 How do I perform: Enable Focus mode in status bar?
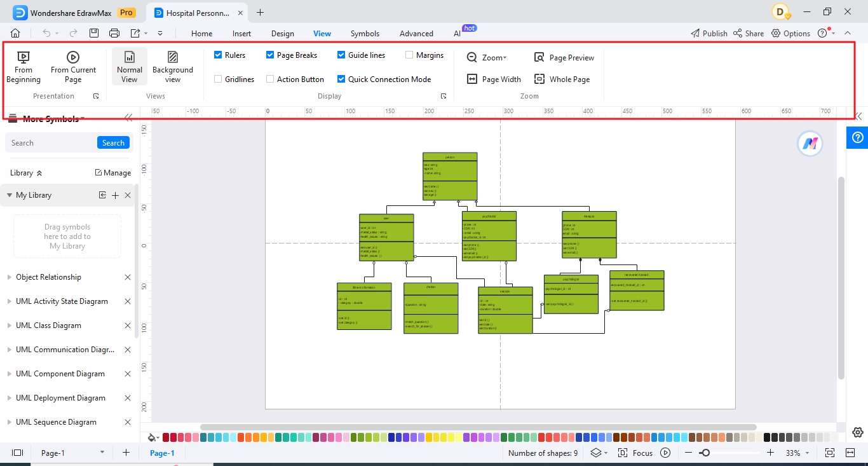tap(635, 453)
